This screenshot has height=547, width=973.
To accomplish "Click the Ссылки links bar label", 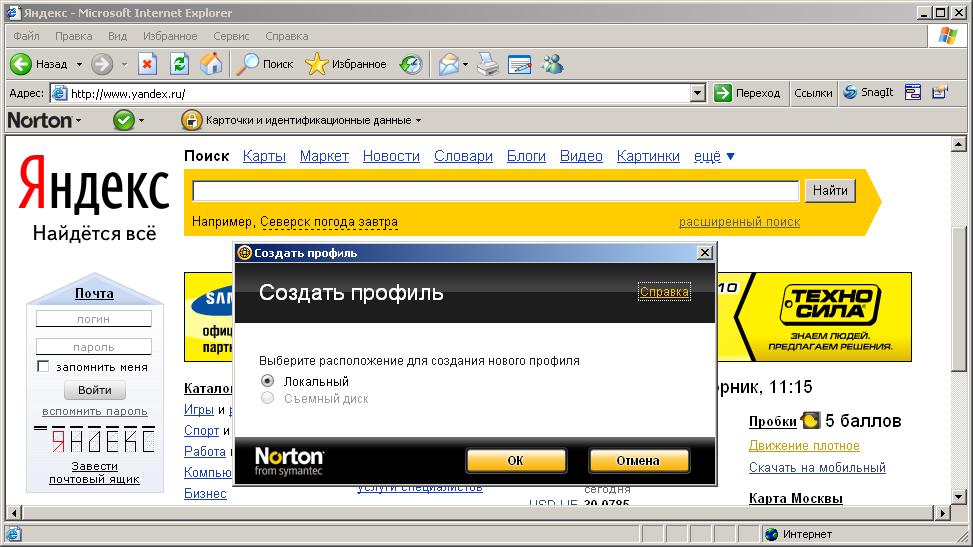I will 813,93.
